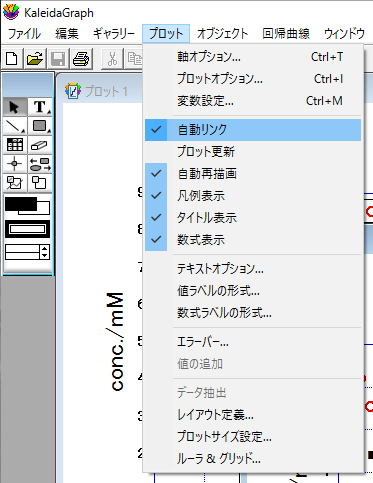Click the Print toolbar icon
This screenshot has height=483, width=373.
[x=81, y=59]
